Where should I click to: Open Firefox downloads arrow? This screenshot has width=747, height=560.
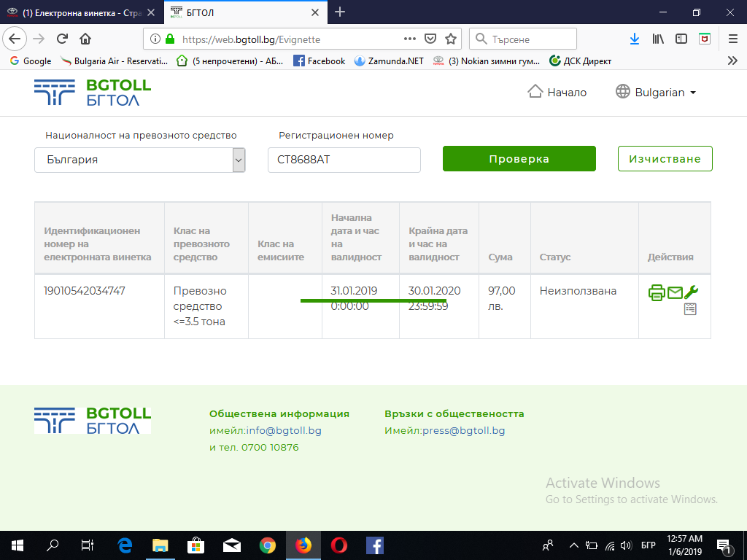[635, 39]
